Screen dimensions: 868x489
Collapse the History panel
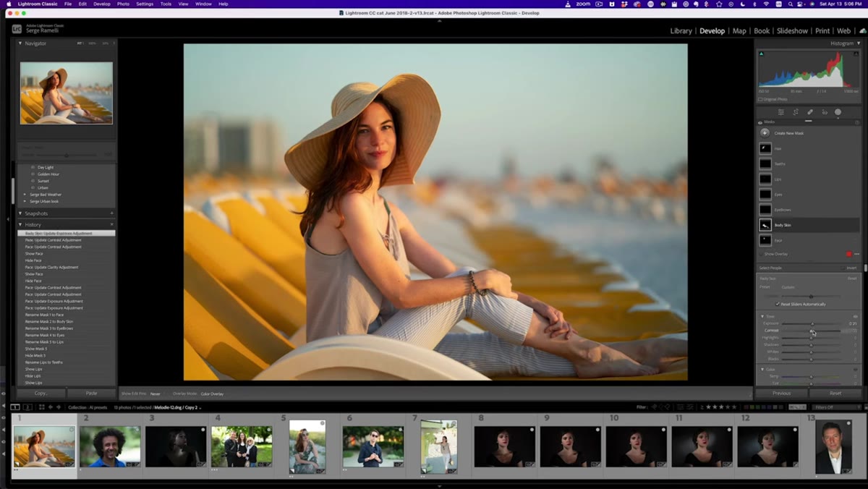pos(20,224)
